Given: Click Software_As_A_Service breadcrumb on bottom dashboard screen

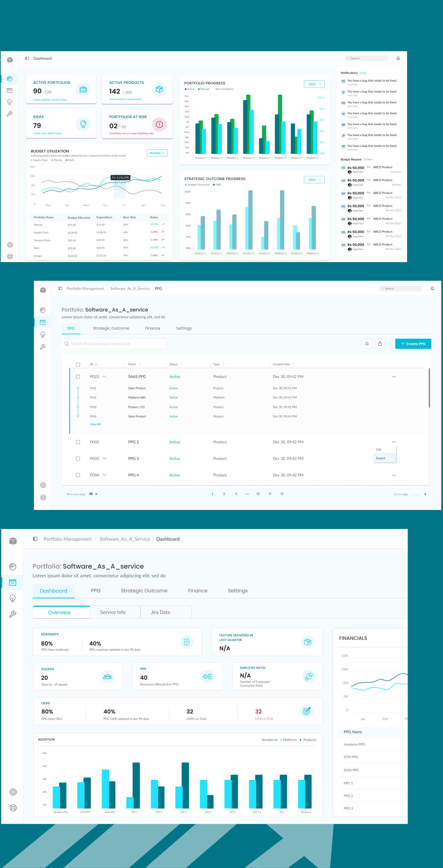Looking at the screenshot, I should (125, 539).
